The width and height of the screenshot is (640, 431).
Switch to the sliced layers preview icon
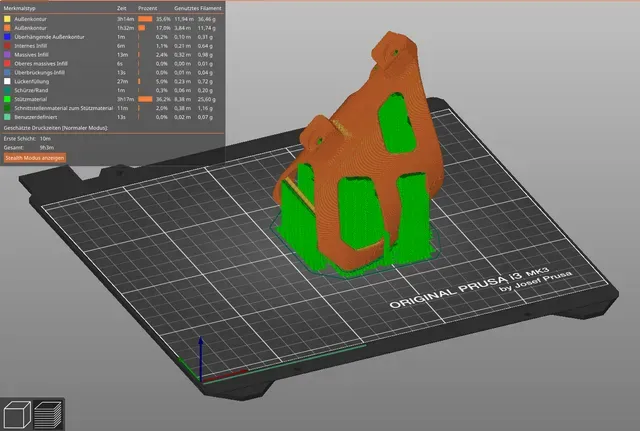(x=48, y=414)
